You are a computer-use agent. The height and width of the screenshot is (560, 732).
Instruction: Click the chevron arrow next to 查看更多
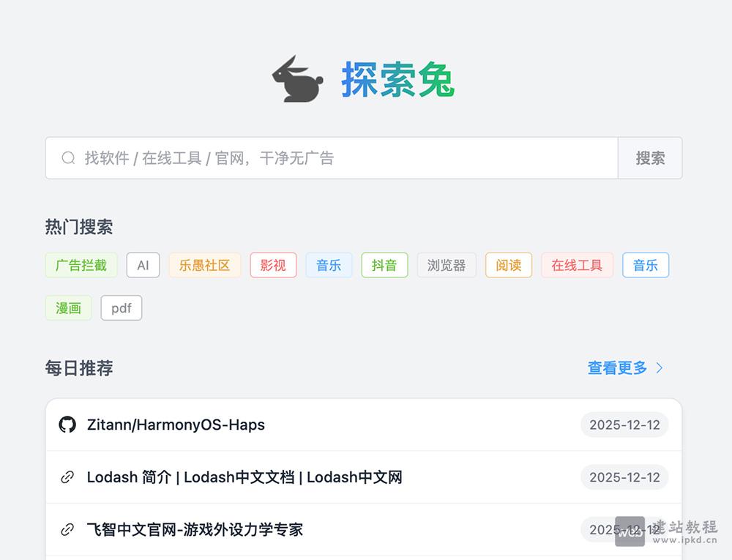(659, 368)
